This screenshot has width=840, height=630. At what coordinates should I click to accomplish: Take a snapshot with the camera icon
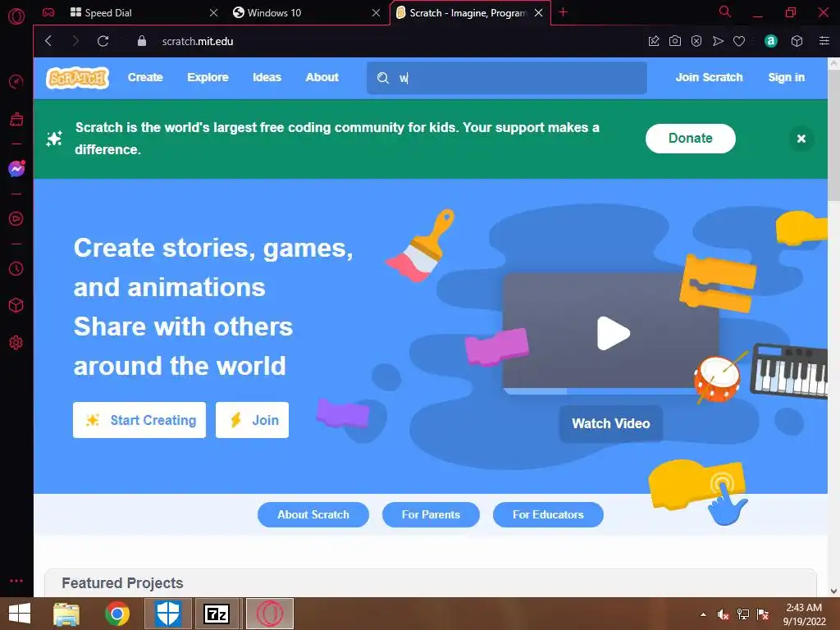(675, 41)
